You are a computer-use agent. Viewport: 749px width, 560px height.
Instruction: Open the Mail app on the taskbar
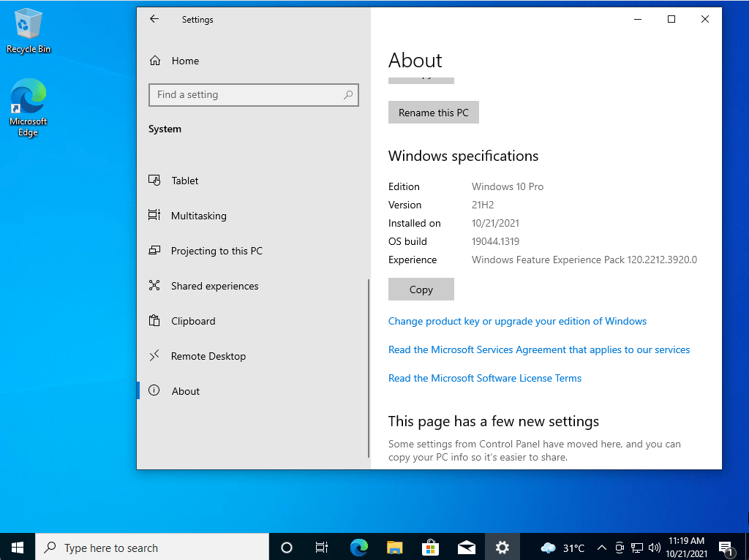pyautogui.click(x=466, y=547)
